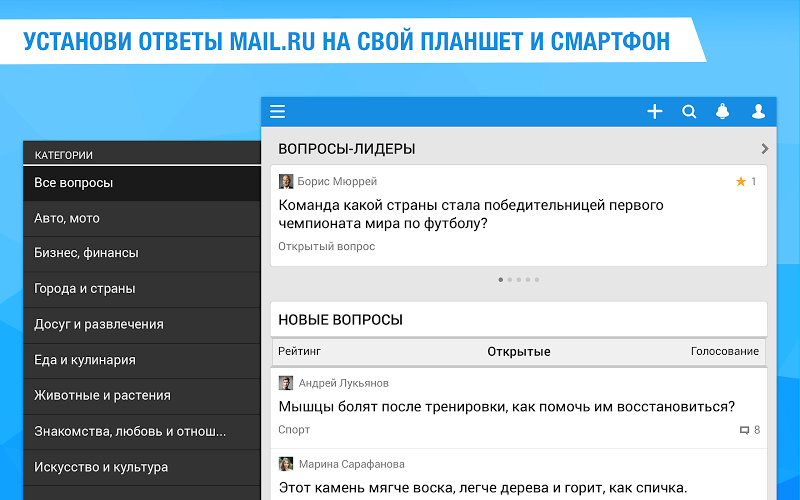Open question Мышцы болят после тренировки
Viewport: 800px width, 500px height.
(507, 407)
